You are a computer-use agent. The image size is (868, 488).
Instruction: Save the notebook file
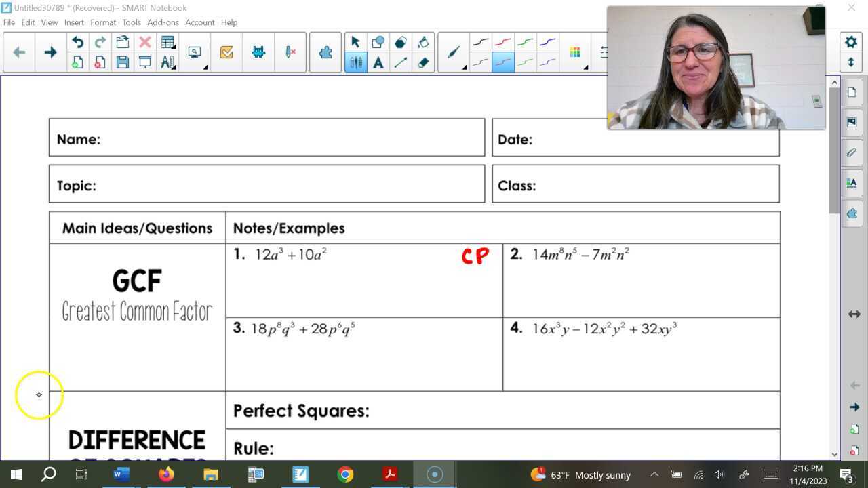(x=123, y=63)
